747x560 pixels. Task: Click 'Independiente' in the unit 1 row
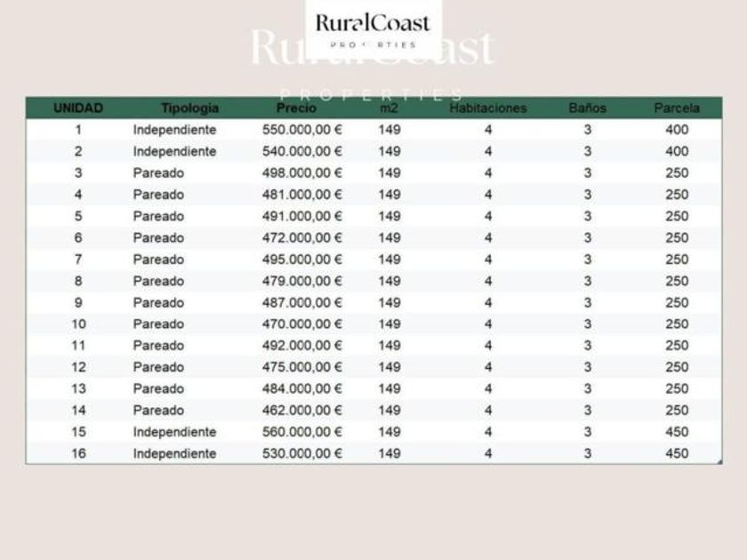[x=174, y=130]
